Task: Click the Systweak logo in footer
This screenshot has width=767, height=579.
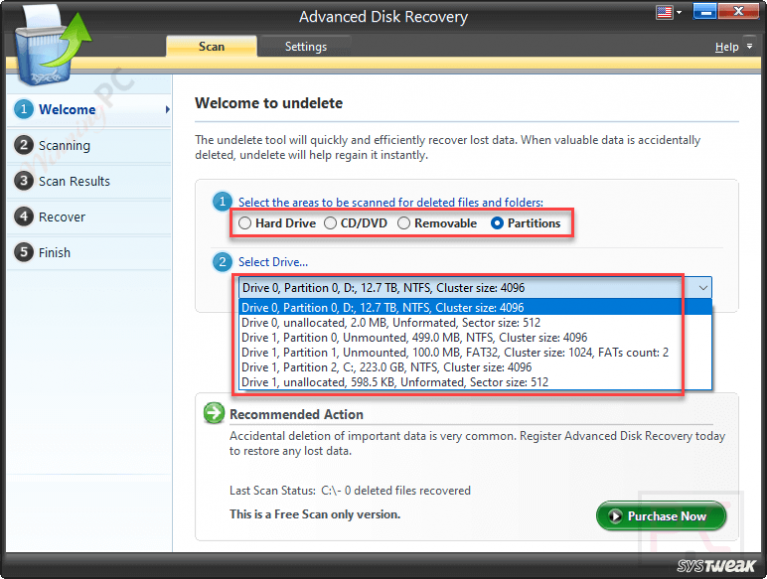Action: click(x=716, y=566)
